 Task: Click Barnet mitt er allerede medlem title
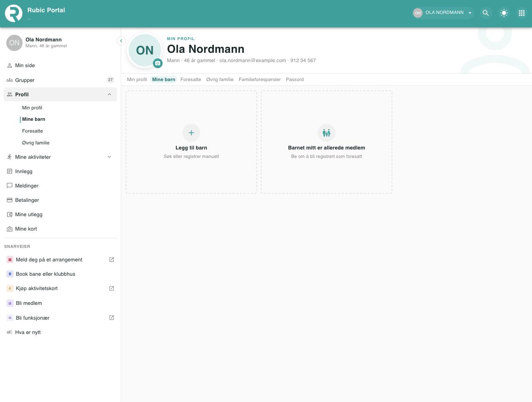coord(327,148)
